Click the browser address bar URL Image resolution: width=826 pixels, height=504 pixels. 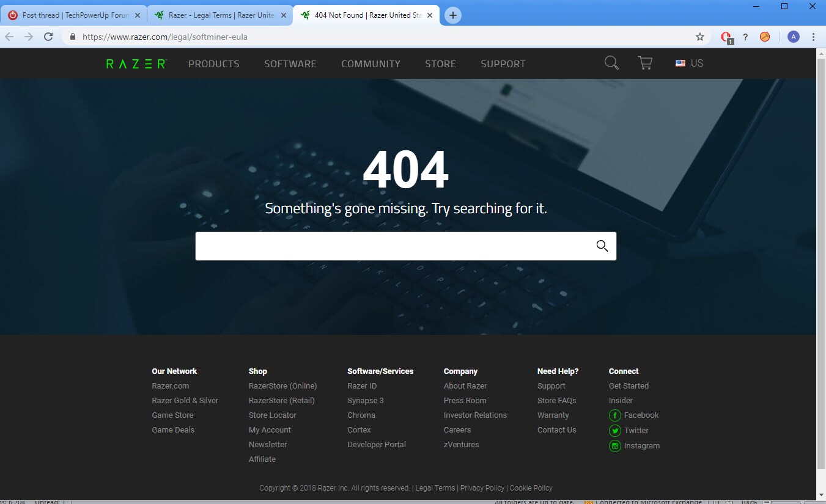[x=165, y=37]
